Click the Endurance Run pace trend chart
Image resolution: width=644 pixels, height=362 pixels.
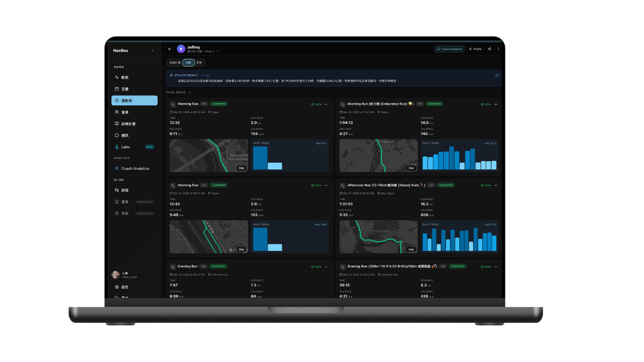(459, 156)
